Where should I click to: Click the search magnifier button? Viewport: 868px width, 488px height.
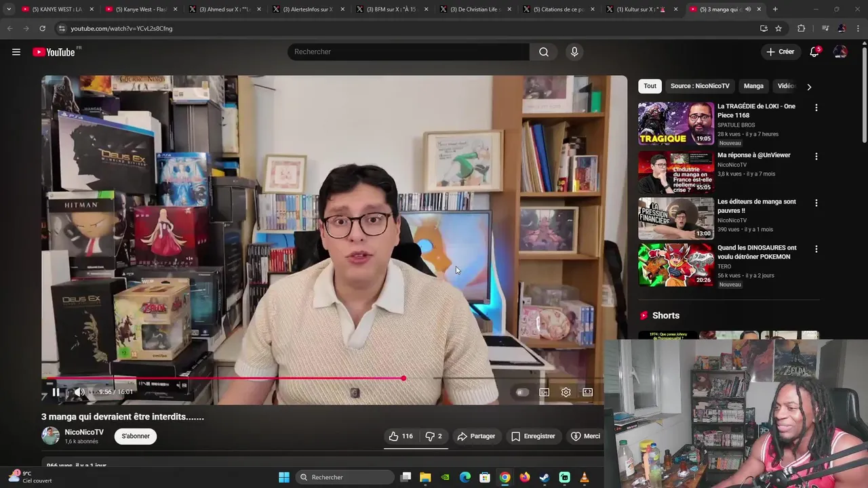tap(544, 52)
